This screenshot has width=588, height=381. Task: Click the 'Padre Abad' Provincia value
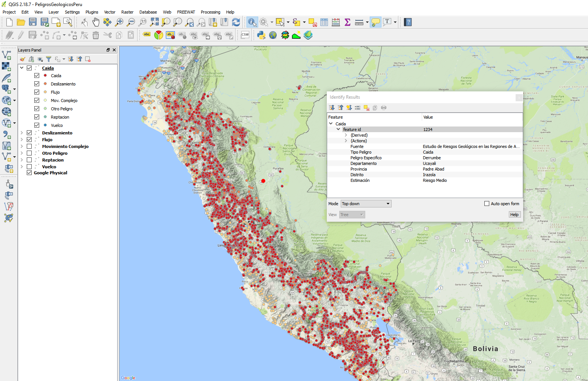tap(433, 169)
